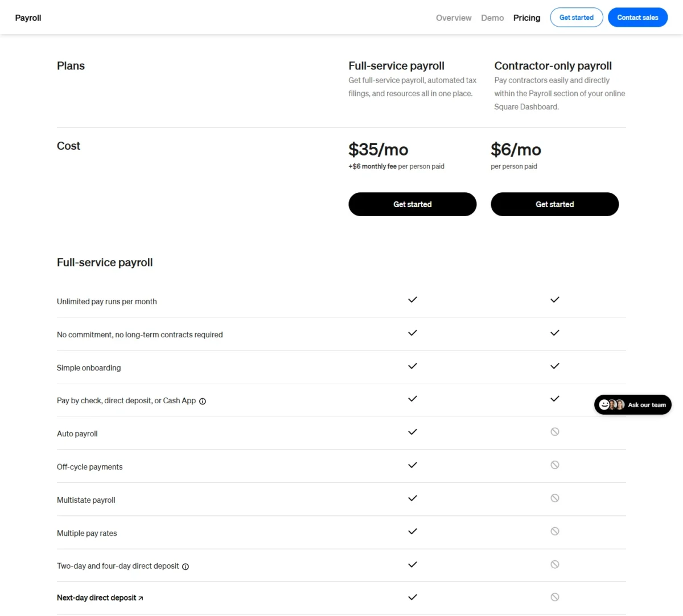Open the Demo nav tab
Image resolution: width=683 pixels, height=616 pixels.
[x=492, y=18]
